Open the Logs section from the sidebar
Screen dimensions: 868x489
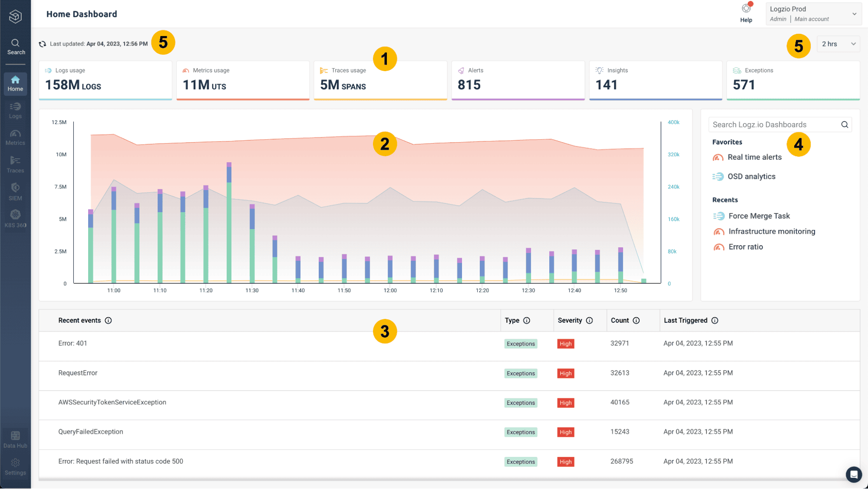coord(15,110)
